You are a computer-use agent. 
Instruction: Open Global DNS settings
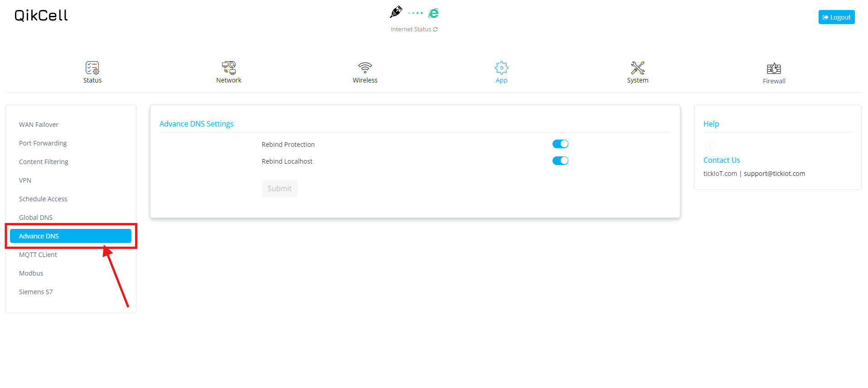[36, 218]
